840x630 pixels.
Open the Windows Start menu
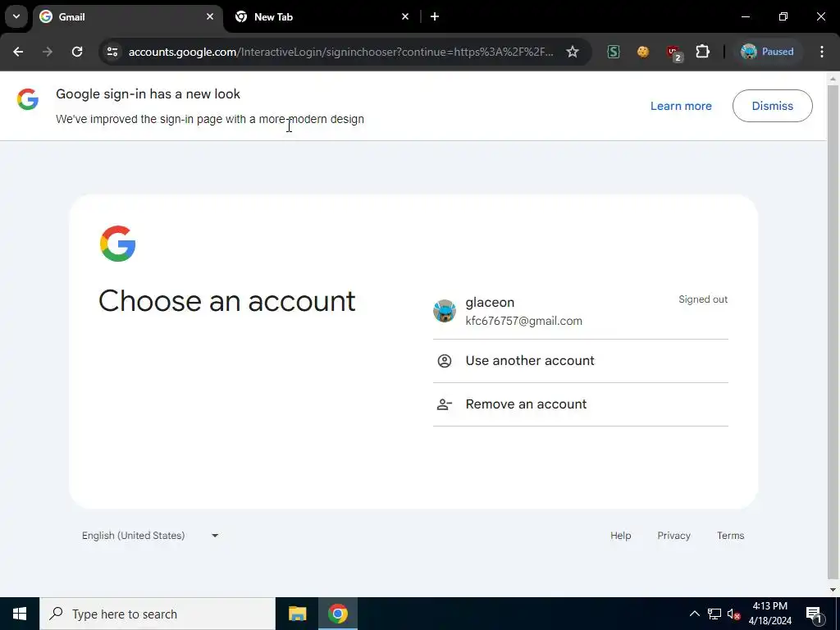pos(20,614)
